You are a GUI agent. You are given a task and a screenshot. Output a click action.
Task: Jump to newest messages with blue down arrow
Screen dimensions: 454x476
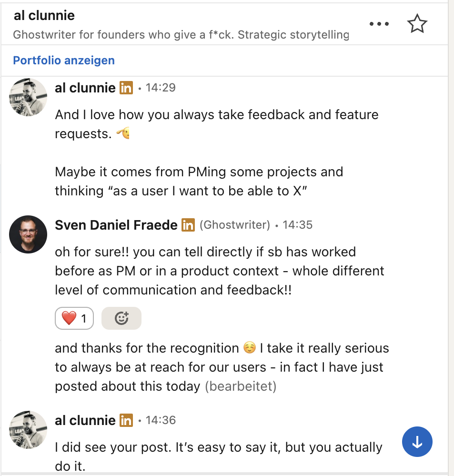pos(417,442)
